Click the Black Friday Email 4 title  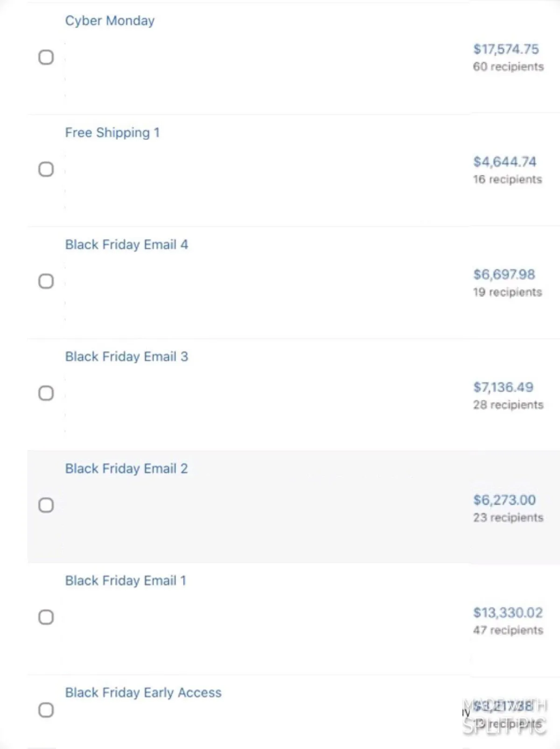(126, 245)
